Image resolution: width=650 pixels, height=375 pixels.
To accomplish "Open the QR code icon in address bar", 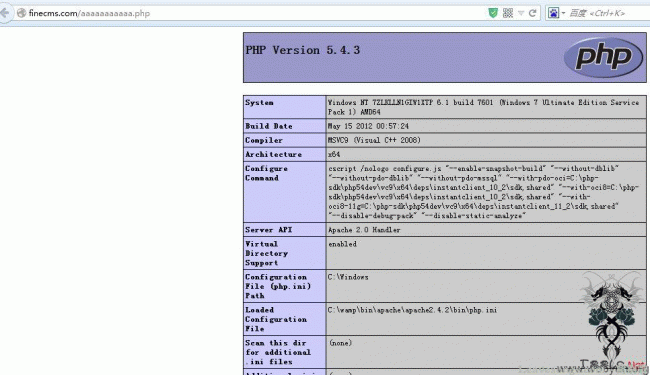I will [x=508, y=13].
